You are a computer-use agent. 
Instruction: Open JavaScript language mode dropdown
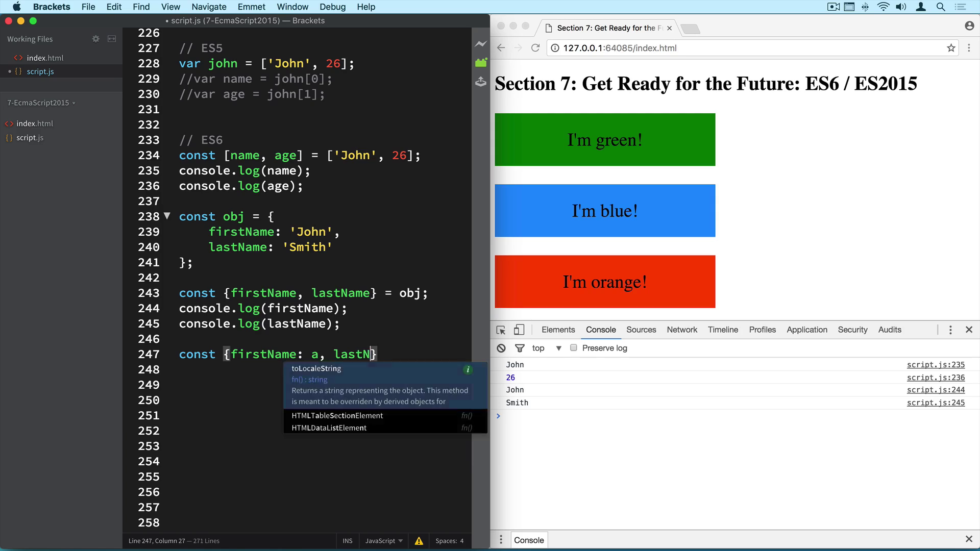pyautogui.click(x=384, y=541)
